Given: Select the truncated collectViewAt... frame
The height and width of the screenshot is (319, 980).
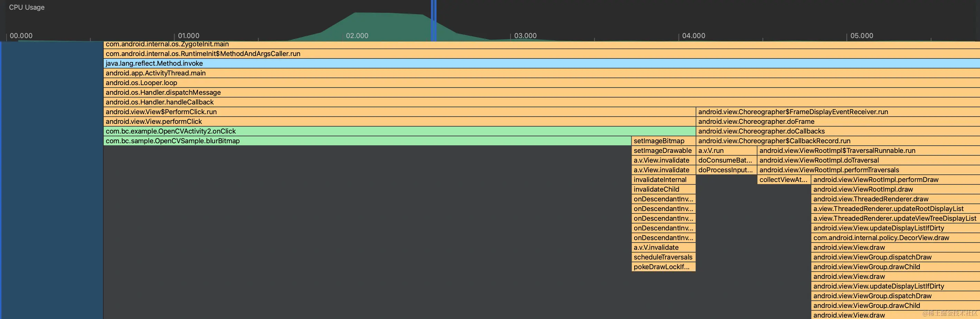Looking at the screenshot, I should [x=784, y=180].
